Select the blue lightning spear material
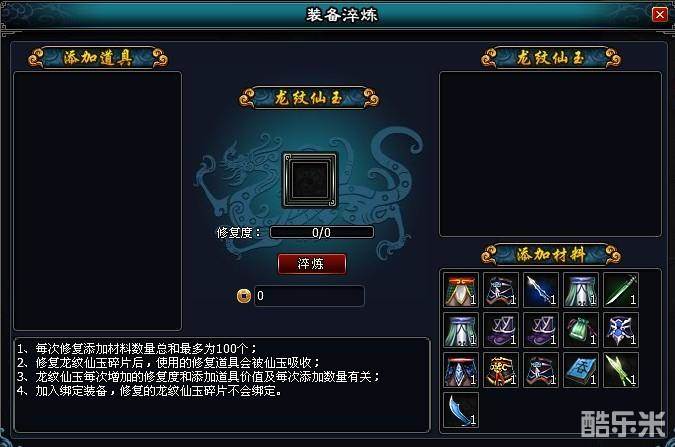Screen dimensions: 675x447 click(x=541, y=290)
